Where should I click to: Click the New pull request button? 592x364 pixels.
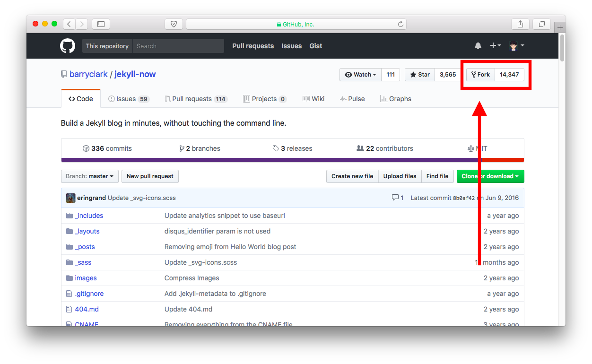(150, 176)
